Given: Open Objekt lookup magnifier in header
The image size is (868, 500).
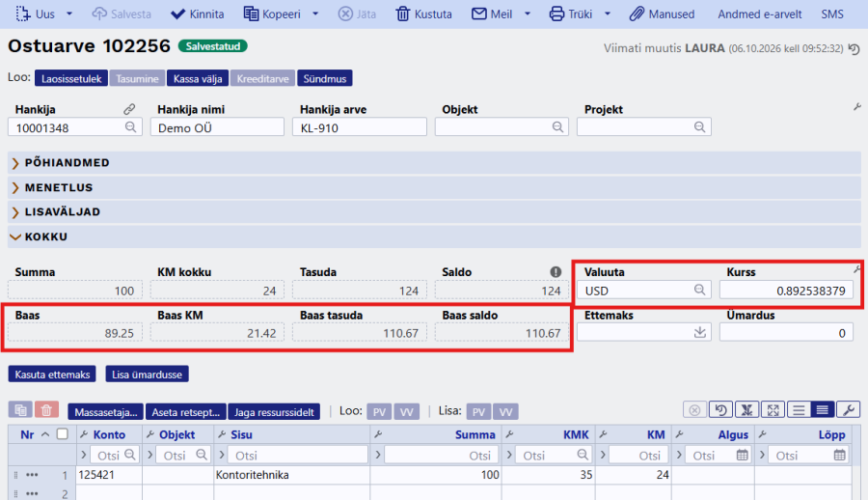Looking at the screenshot, I should pos(557,127).
